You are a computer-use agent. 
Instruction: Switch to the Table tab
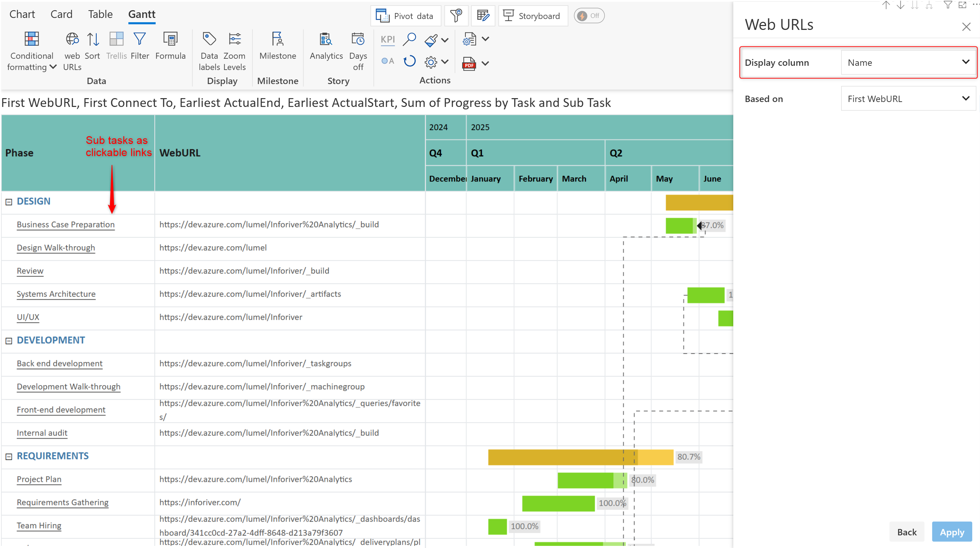click(101, 14)
